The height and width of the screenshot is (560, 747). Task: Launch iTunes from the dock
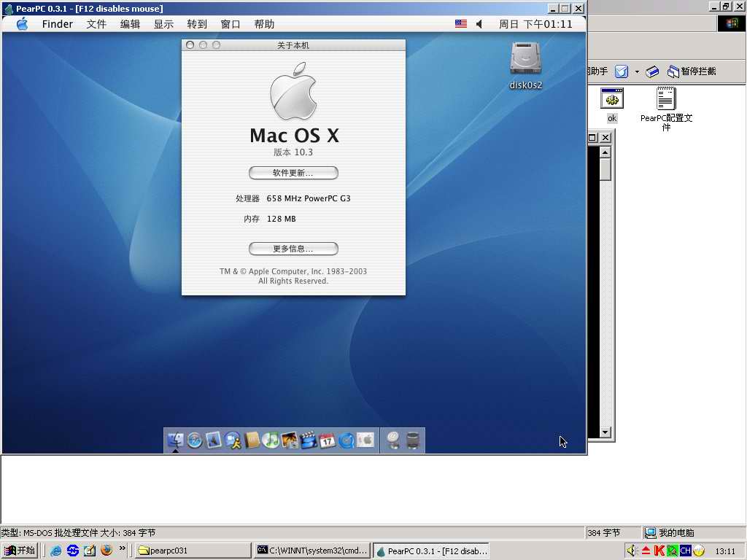pos(271,440)
